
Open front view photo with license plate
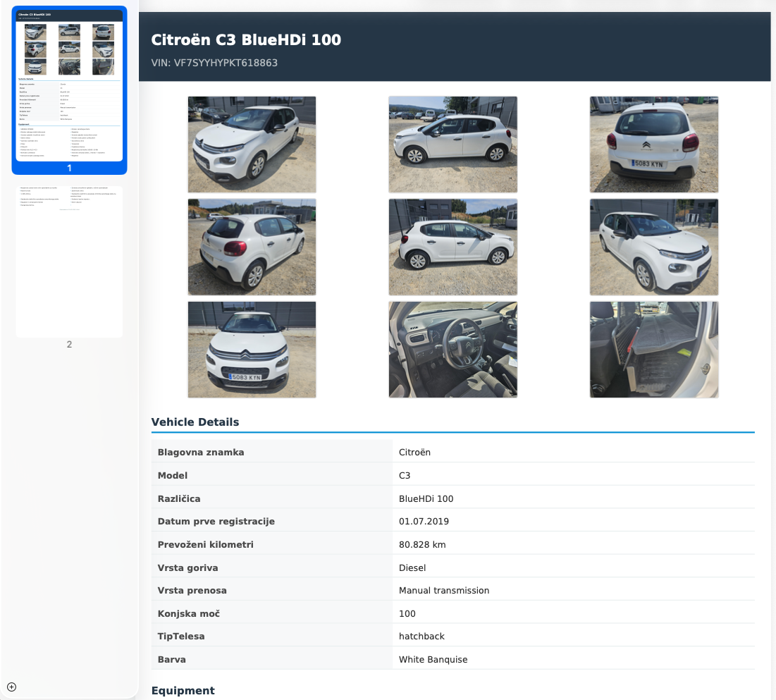tap(252, 350)
